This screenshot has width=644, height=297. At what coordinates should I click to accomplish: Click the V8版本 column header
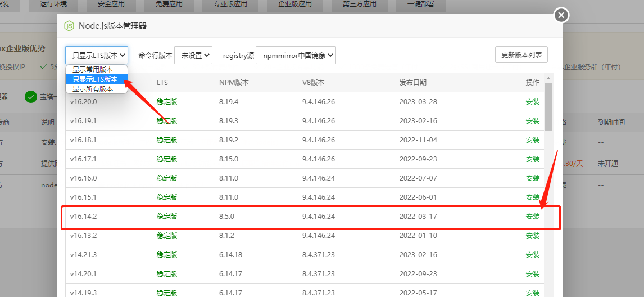coord(314,82)
